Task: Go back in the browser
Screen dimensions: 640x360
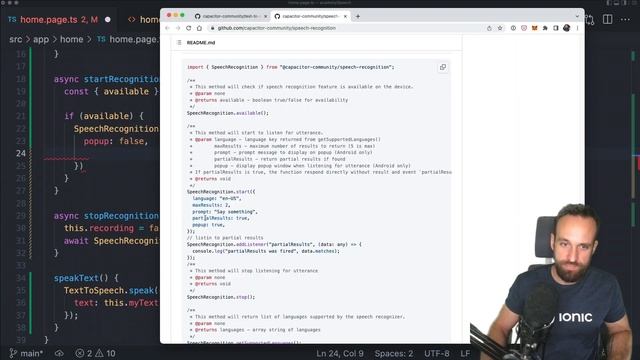Action: 167,28
